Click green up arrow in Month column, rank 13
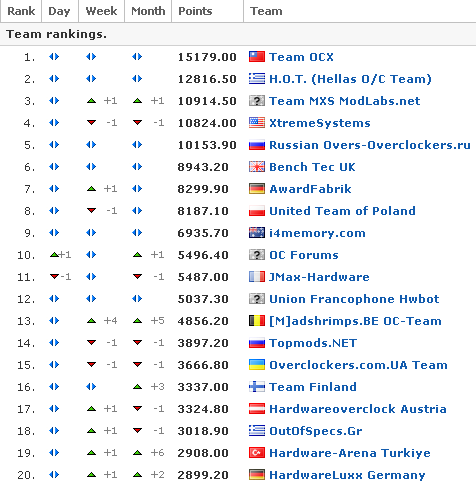Screen dimensions: 476x490 137,321
